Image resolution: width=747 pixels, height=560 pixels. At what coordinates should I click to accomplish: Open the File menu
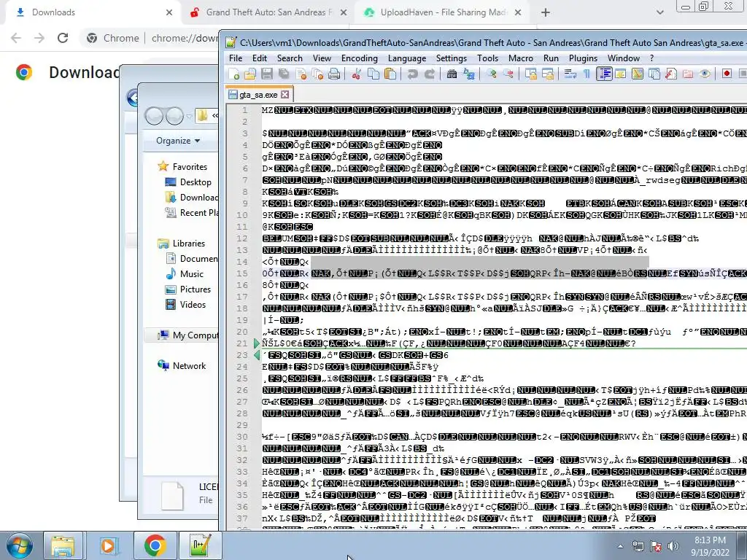coord(236,58)
